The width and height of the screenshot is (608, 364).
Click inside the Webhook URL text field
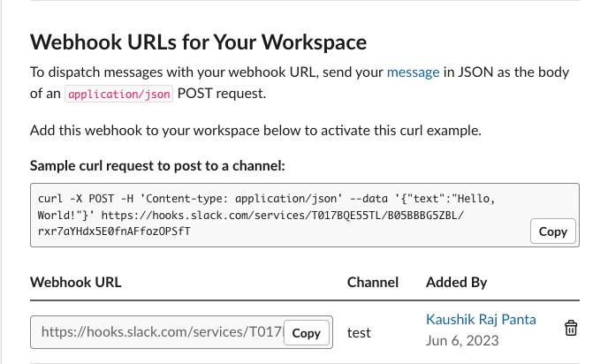tap(159, 333)
